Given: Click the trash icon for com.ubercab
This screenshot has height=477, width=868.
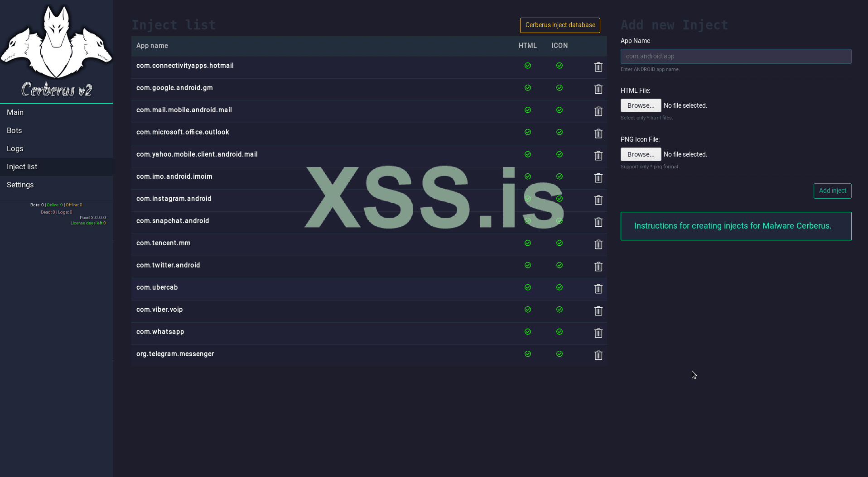Looking at the screenshot, I should coord(598,289).
